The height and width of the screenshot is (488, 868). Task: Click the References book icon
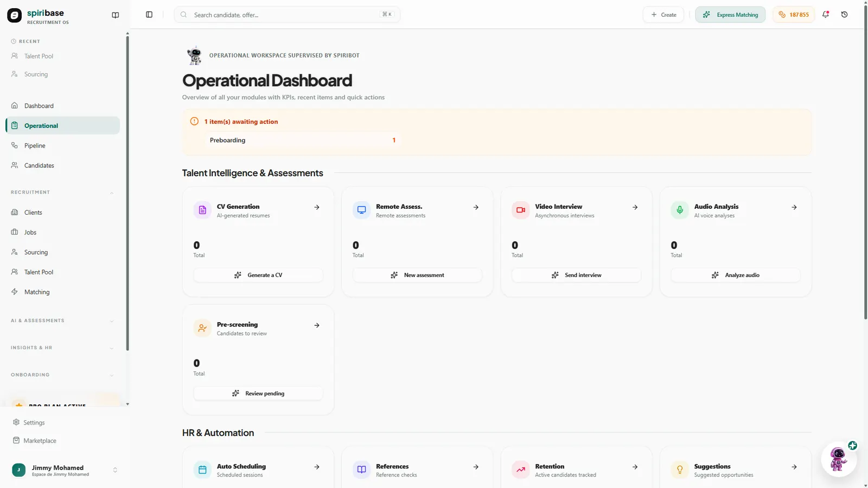(361, 470)
